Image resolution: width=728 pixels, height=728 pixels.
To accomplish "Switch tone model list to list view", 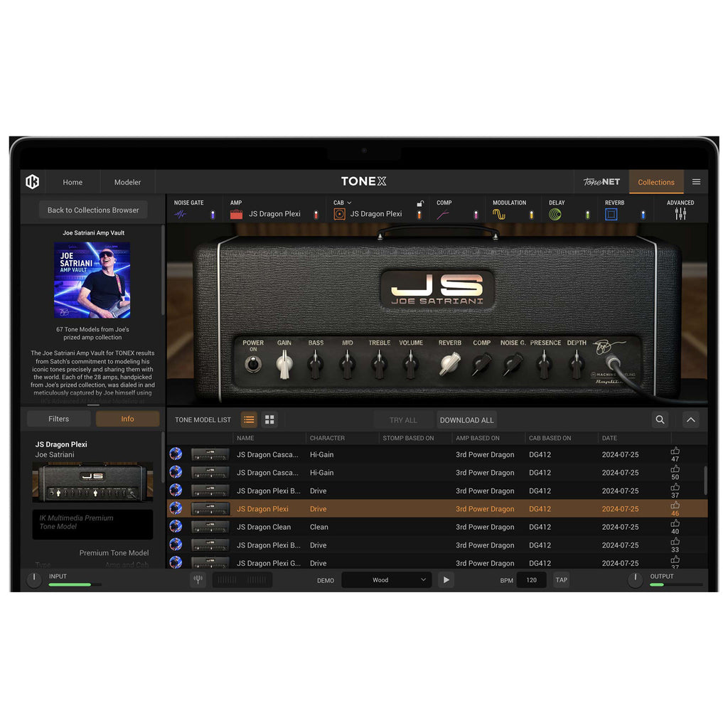I will (x=249, y=419).
